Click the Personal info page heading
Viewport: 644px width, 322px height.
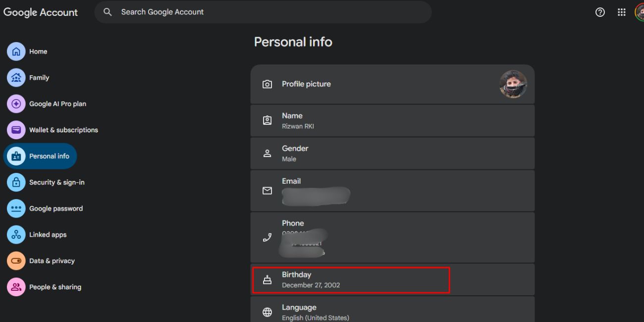pyautogui.click(x=293, y=42)
